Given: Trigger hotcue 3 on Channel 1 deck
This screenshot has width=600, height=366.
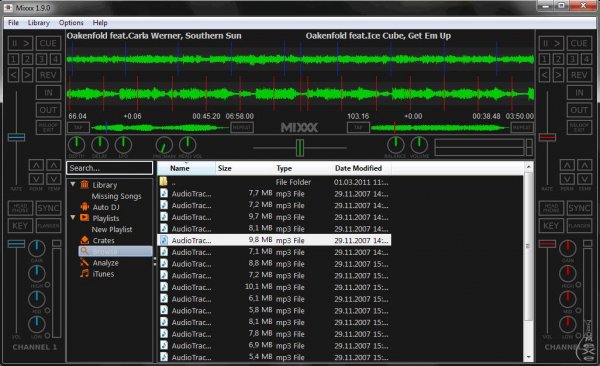Looking at the screenshot, I should (x=42, y=59).
